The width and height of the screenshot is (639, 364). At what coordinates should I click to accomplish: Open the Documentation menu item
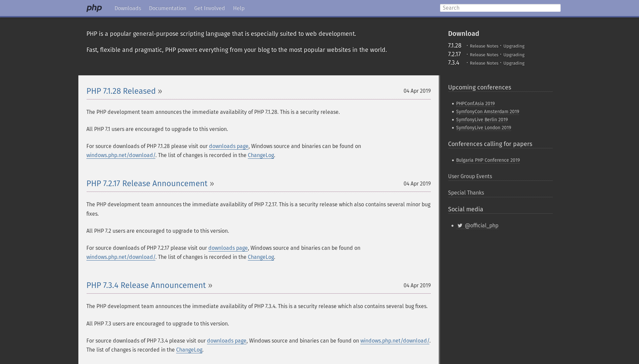[167, 8]
